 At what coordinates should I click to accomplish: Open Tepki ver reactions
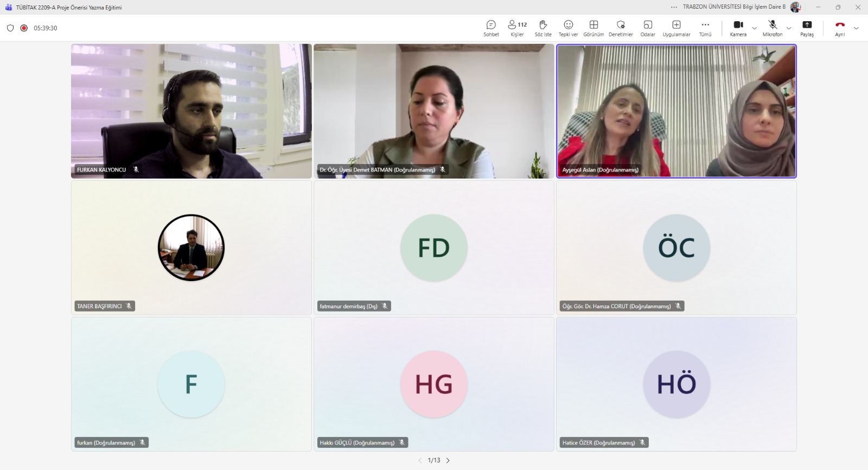568,28
